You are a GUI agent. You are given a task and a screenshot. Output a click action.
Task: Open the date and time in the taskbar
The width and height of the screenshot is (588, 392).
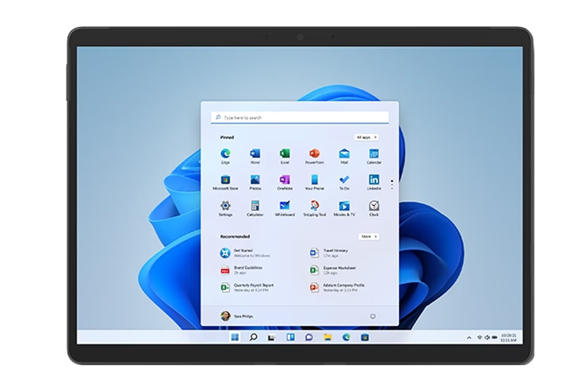(x=508, y=338)
